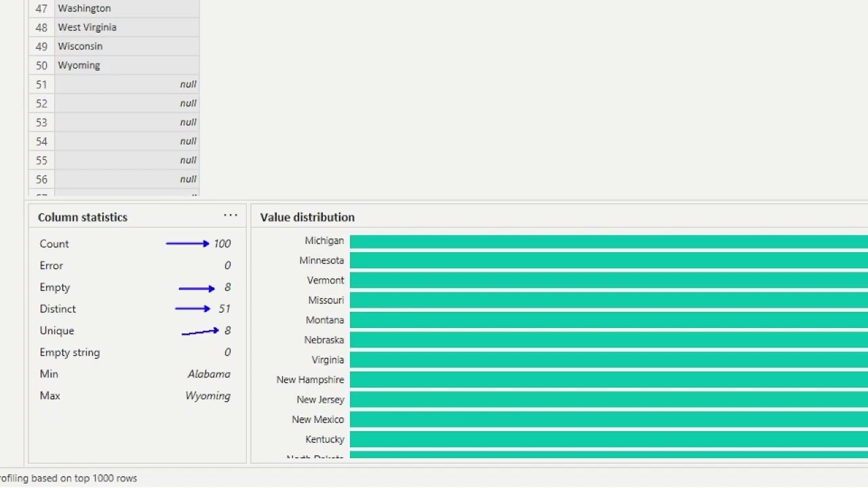Click the Michigan label in value distribution
Viewport: 868px width, 488px height.
(324, 241)
